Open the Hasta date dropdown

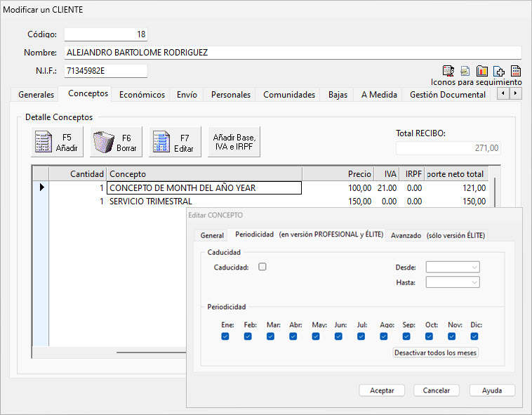click(x=453, y=282)
